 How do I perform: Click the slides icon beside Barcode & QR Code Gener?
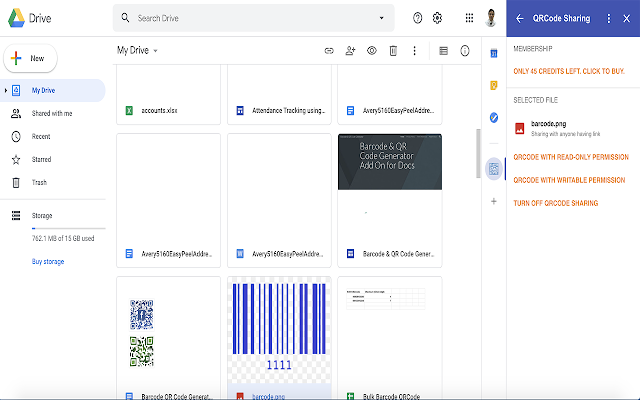[x=351, y=253]
